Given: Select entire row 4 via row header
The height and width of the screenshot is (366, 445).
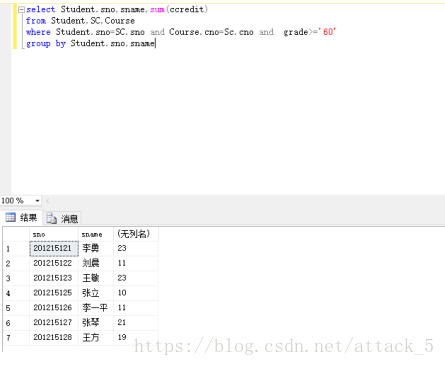Looking at the screenshot, I should click(16, 293).
